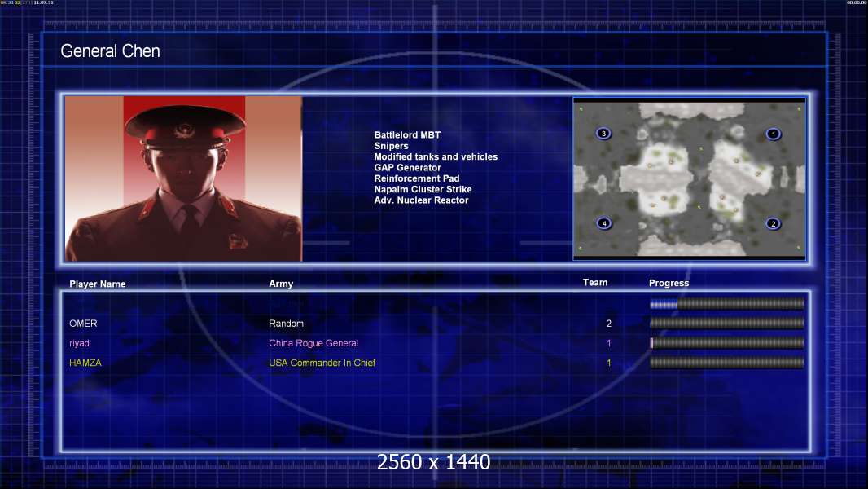The image size is (868, 489).
Task: Click the loading progress bar in riyad's row
Action: click(727, 343)
